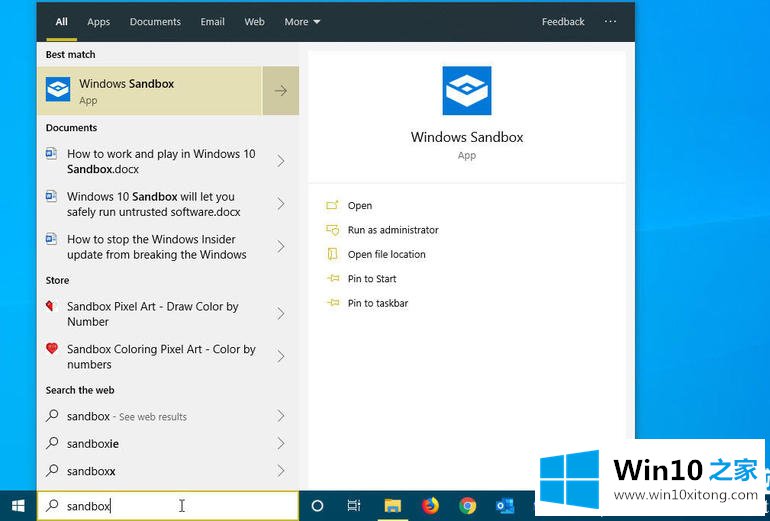Click the Feedback button

point(563,22)
